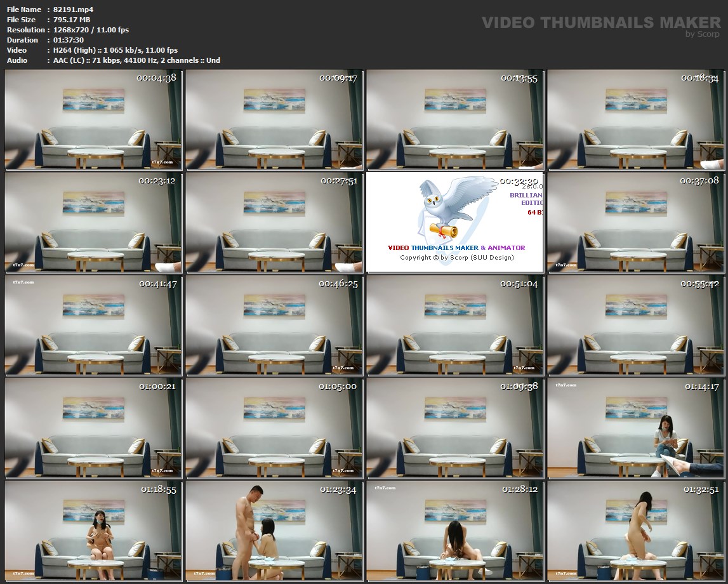Select the thumbnail at timestamp 00:23:12

click(x=93, y=222)
